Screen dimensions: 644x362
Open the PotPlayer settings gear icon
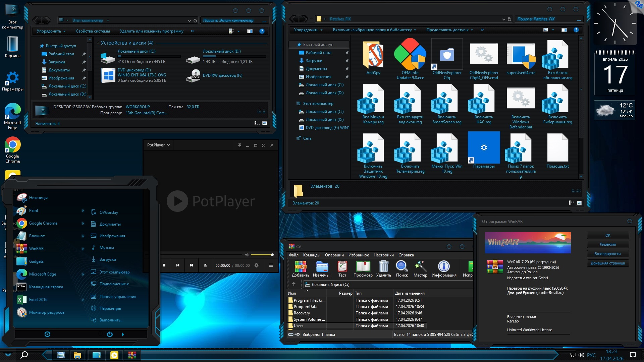[257, 265]
